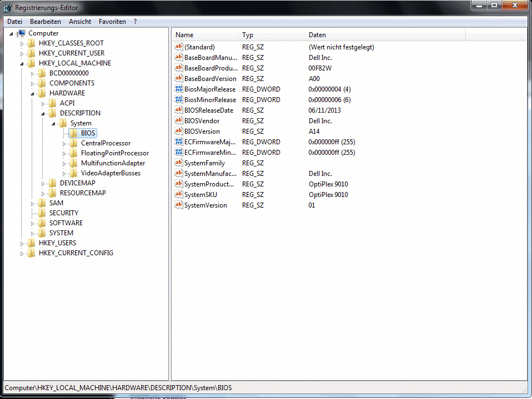Click the DWORD icon beside ECFirmwareMin... value
The height and width of the screenshot is (399, 532).
pyautogui.click(x=179, y=152)
